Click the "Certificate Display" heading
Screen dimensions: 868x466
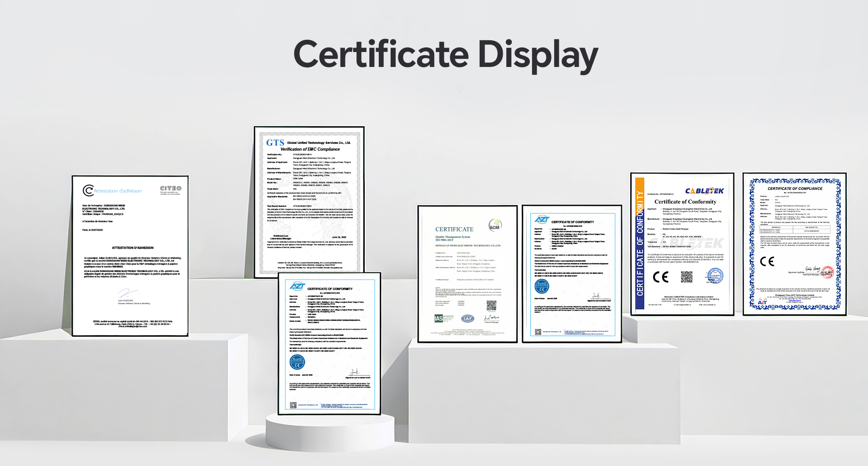445,55
